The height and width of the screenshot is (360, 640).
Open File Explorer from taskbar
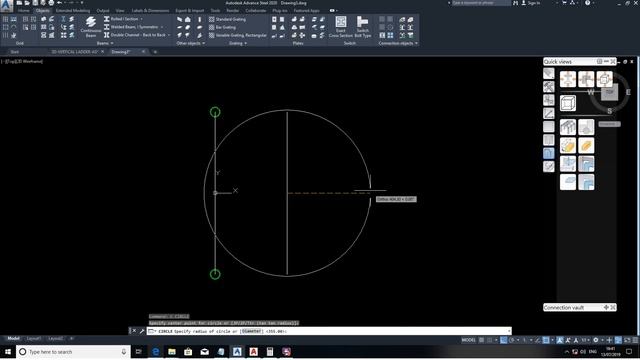pyautogui.click(x=172, y=351)
